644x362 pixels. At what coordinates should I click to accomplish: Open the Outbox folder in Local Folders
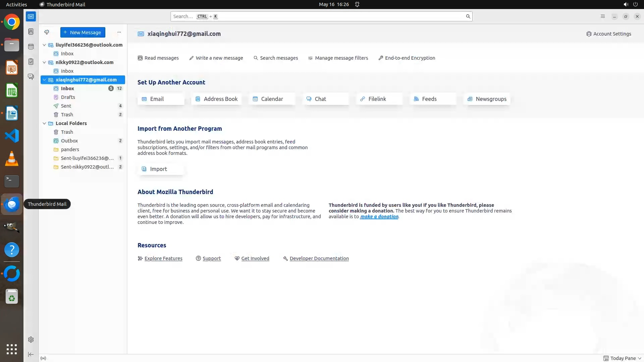click(69, 141)
